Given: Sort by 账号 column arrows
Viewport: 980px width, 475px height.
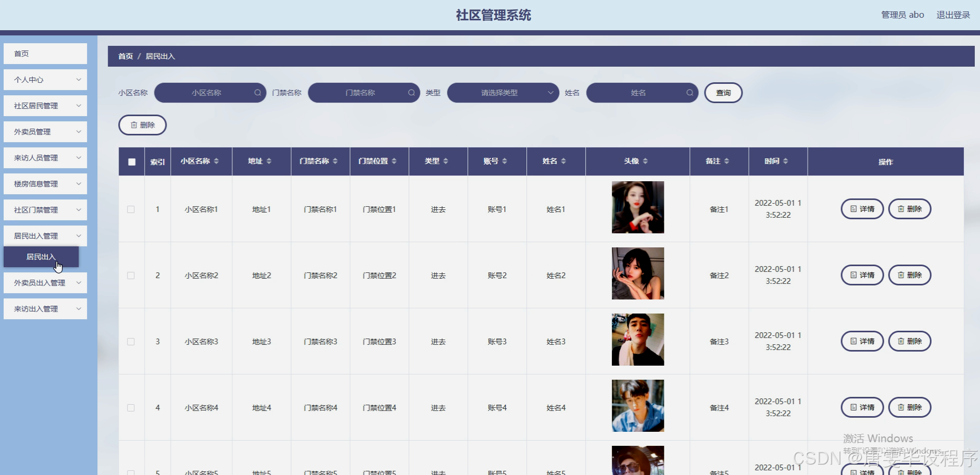Looking at the screenshot, I should pos(504,161).
